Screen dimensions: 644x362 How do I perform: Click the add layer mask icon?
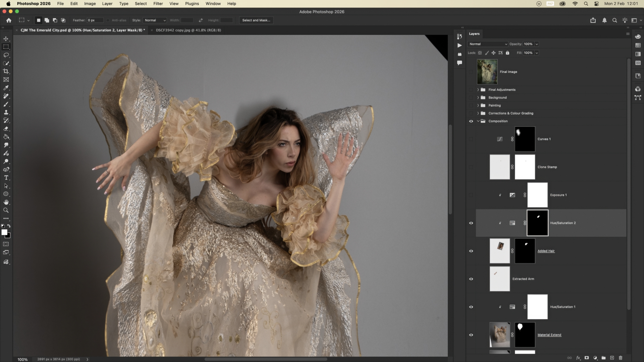586,358
